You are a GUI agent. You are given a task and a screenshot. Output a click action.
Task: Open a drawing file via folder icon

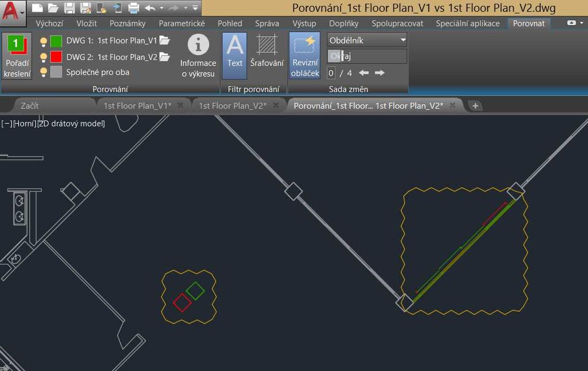(53, 8)
